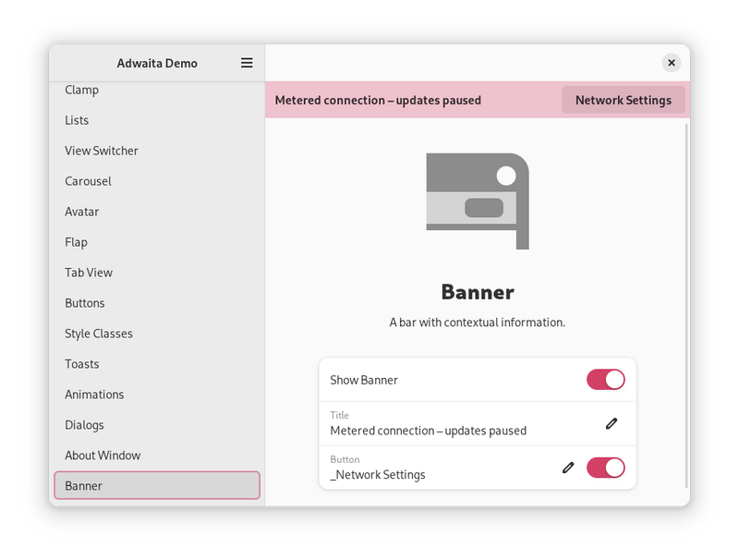The height and width of the screenshot is (560, 739).
Task: Open the About Window page
Action: [157, 456]
